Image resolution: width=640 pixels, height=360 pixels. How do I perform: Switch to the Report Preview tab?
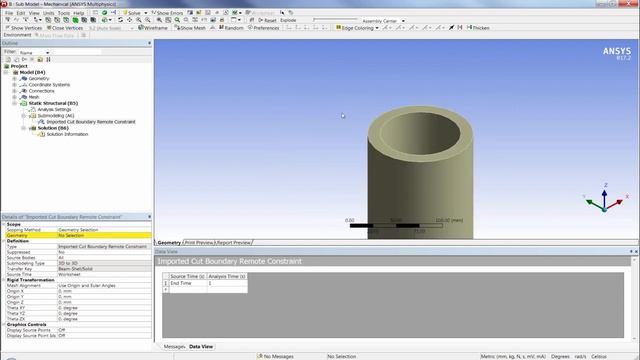233,242
